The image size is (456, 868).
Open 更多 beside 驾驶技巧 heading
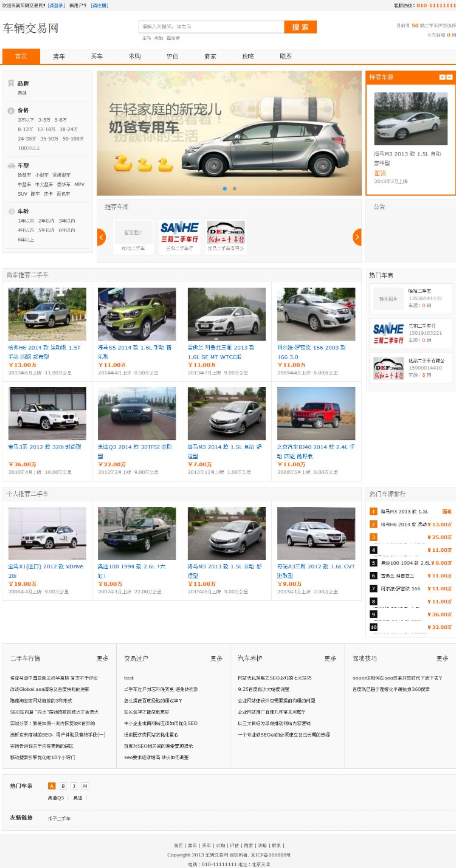point(442,658)
